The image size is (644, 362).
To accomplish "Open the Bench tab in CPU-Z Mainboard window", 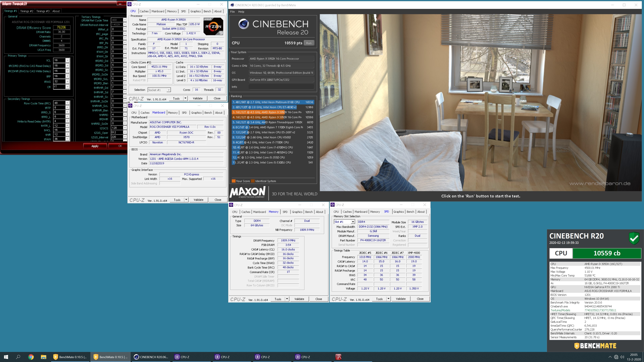I will tap(208, 113).
